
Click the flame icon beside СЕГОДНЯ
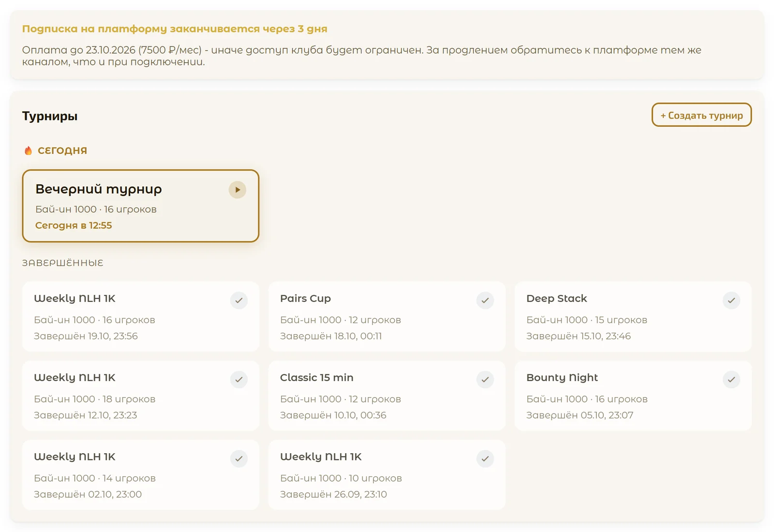[x=28, y=150]
